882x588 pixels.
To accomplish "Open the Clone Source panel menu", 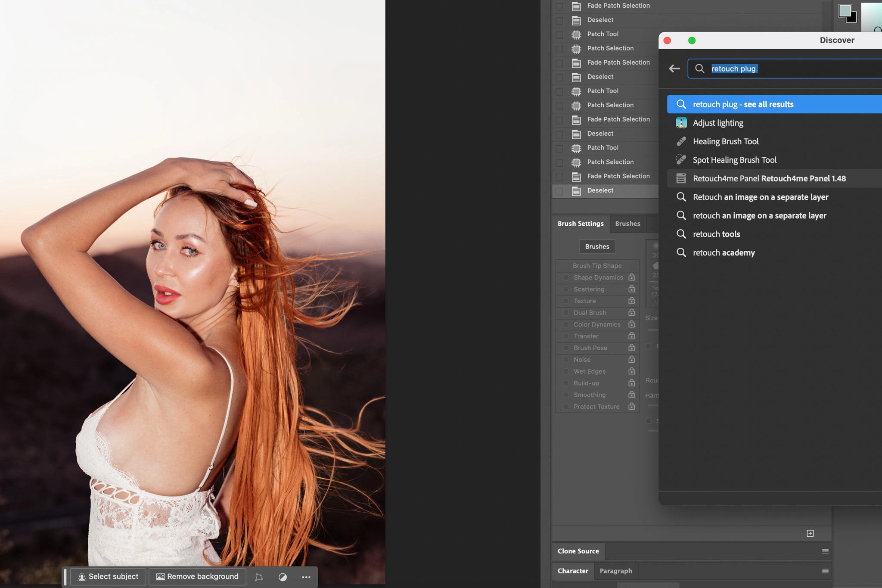I will tap(825, 551).
